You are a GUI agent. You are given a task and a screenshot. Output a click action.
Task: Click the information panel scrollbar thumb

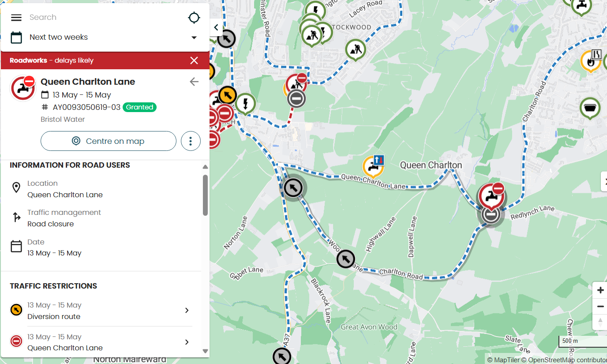coord(205,195)
